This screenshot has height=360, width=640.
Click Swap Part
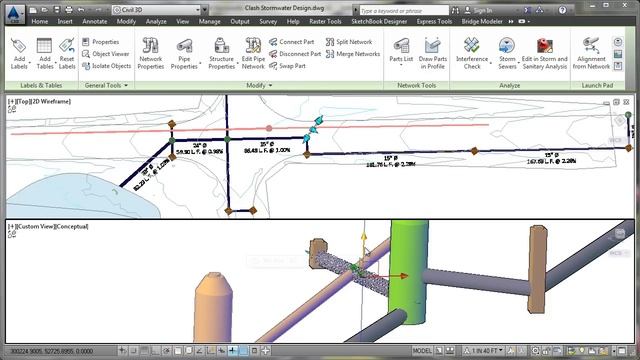287,66
